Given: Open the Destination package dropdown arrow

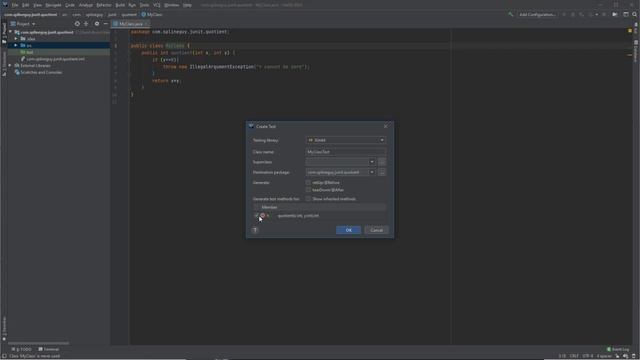Looking at the screenshot, I should pos(372,172).
